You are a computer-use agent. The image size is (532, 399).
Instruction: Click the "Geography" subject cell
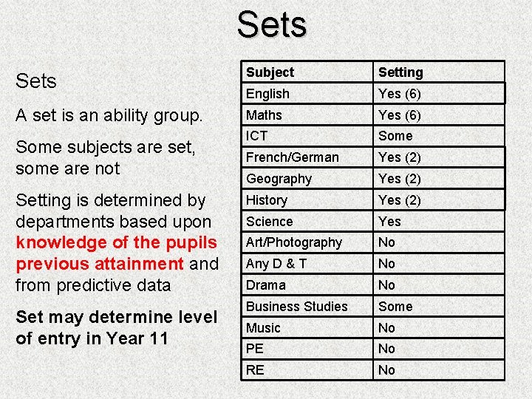click(279, 179)
